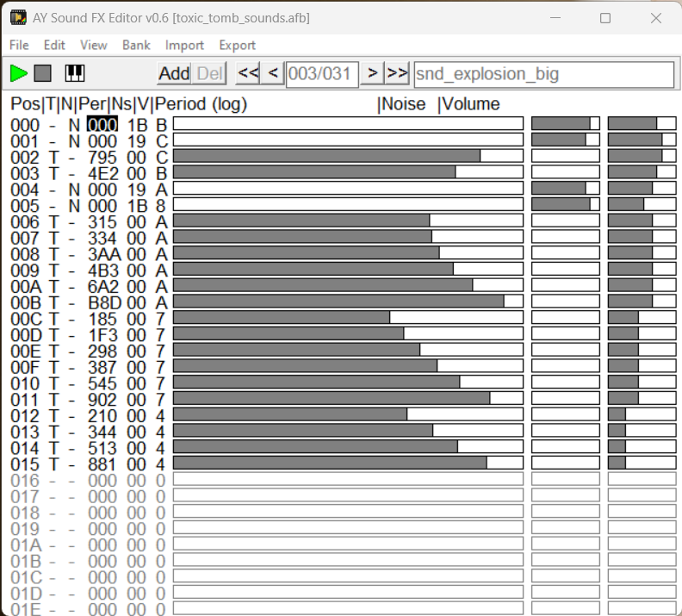
Task: Adjust noise bar on row 005
Action: [x=566, y=204]
